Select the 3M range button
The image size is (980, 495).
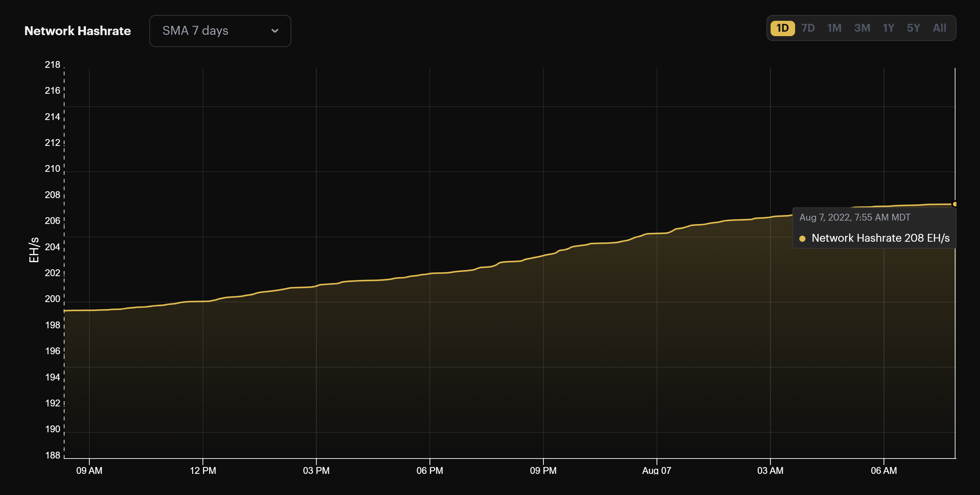pyautogui.click(x=862, y=28)
